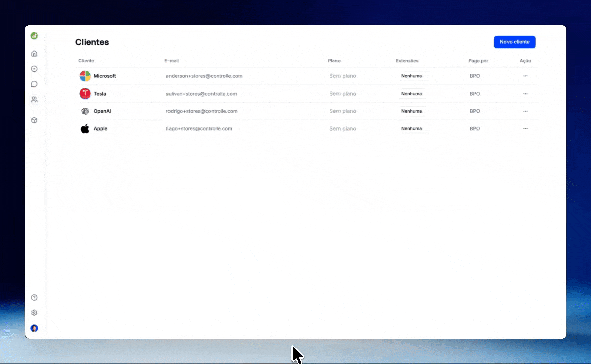Image resolution: width=591 pixels, height=364 pixels.
Task: Click Sem plano in Microsoft row
Action: point(343,76)
